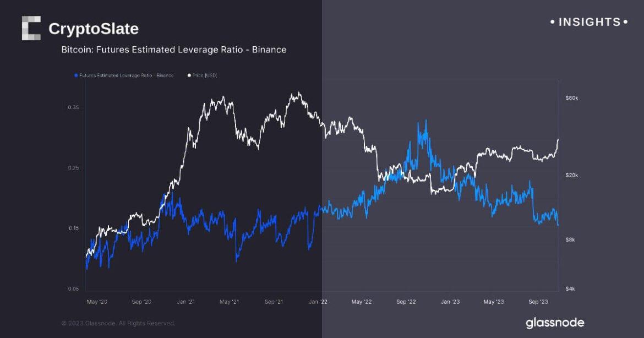Click the chart title Bitcoin: Futures Estimated Leverage Ratio
The height and width of the screenshot is (338, 644).
click(x=173, y=50)
